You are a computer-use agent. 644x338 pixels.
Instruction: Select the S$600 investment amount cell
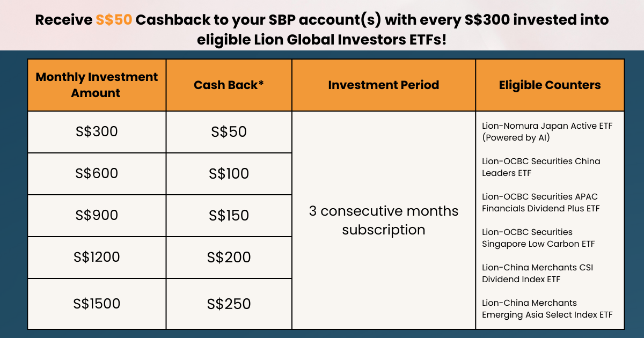tap(97, 174)
